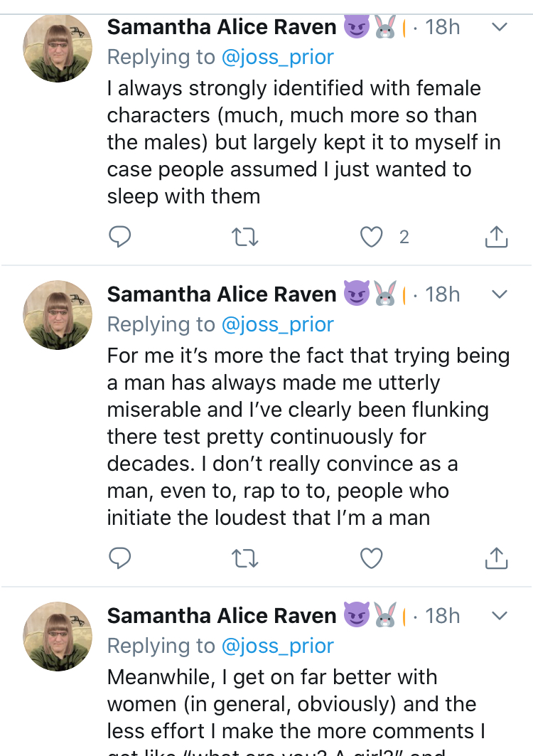The height and width of the screenshot is (756, 533).
Task: Tap the like count '2'
Action: pyautogui.click(x=404, y=238)
